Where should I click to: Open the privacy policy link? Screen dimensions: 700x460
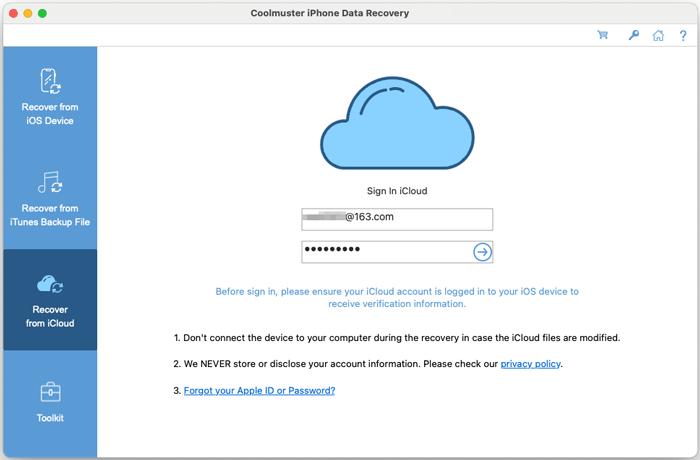530,364
